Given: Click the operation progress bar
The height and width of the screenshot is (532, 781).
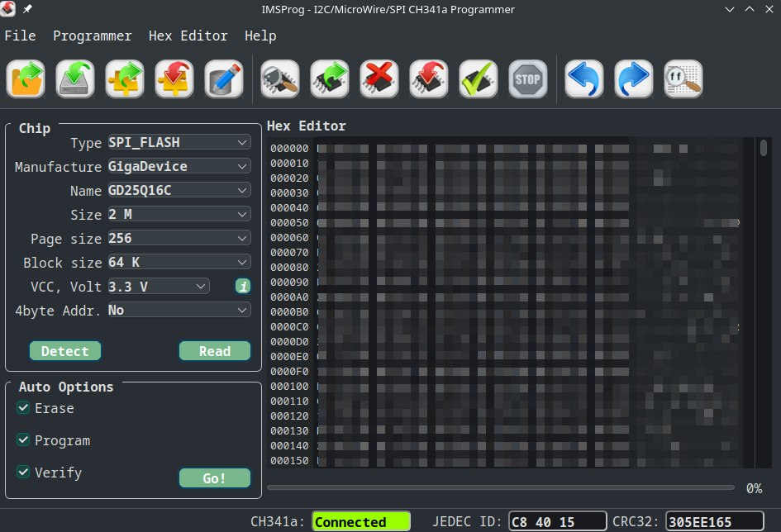Looking at the screenshot, I should [501, 487].
